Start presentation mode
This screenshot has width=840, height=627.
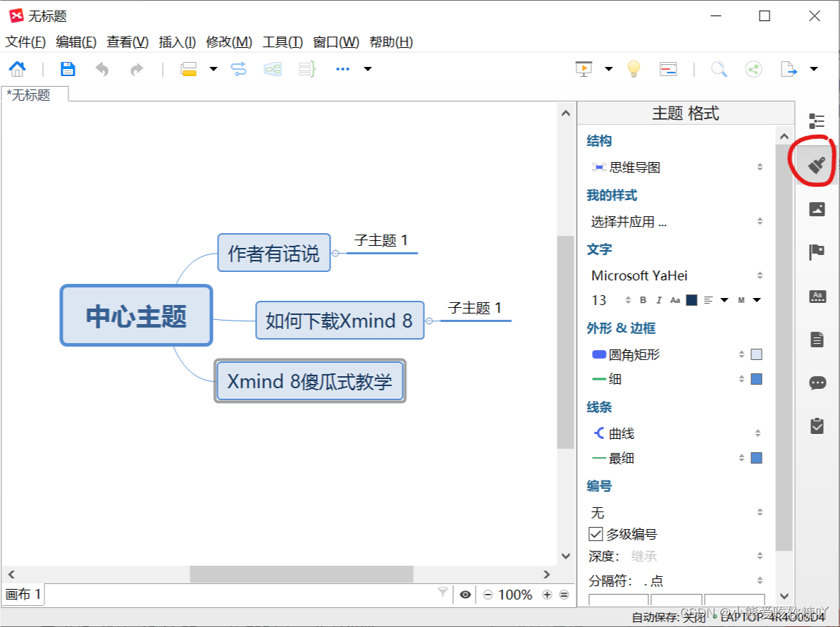(x=584, y=68)
